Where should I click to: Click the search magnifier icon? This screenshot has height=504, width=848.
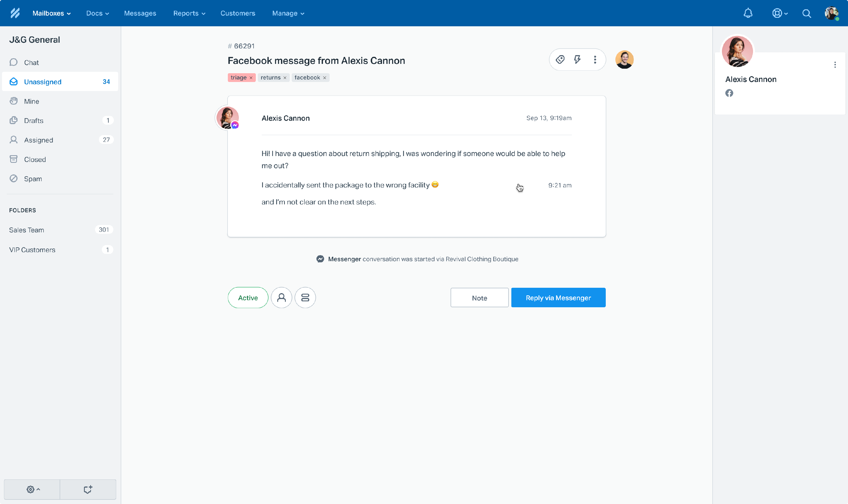pos(806,13)
